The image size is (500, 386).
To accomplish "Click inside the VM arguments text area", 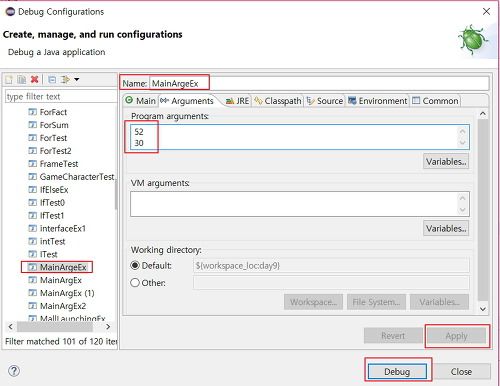I will [300, 204].
